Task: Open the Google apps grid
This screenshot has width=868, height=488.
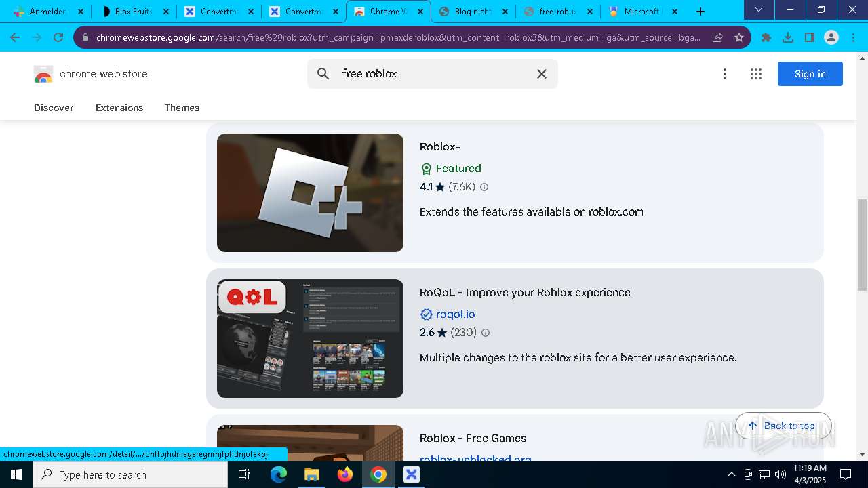Action: tap(756, 74)
